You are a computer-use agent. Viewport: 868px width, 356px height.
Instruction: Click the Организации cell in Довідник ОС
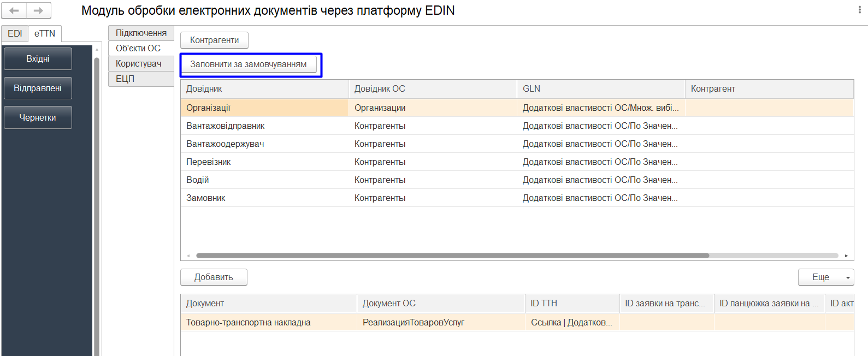433,108
